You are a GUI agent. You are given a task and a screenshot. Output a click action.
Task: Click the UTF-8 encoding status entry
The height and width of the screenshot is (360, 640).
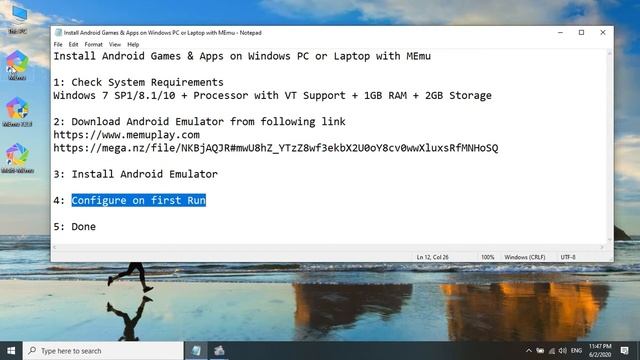[x=568, y=257]
